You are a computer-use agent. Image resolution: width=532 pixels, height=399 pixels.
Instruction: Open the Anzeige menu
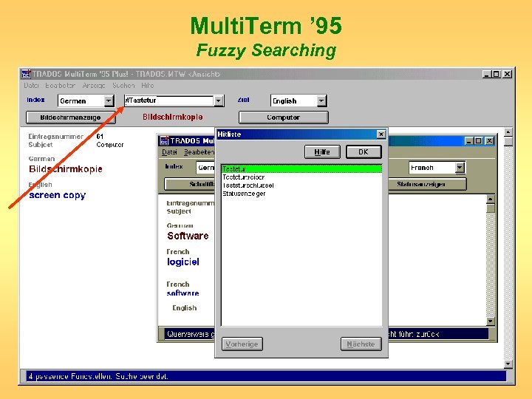click(94, 86)
